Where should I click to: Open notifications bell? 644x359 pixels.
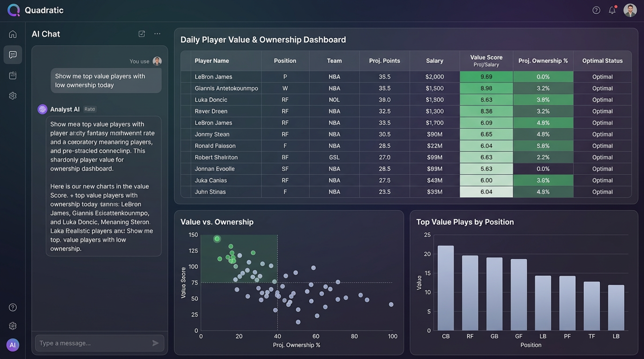(x=612, y=10)
